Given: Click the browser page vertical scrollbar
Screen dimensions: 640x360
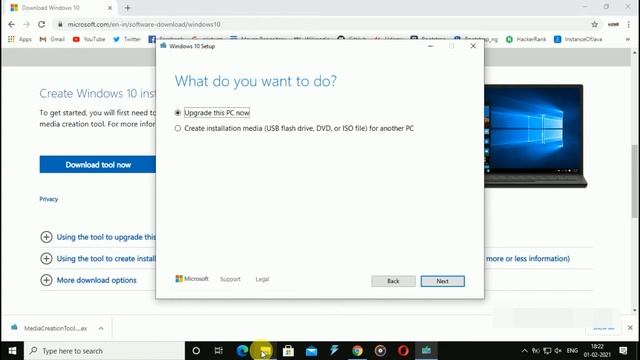Looking at the screenshot, I should [635, 180].
